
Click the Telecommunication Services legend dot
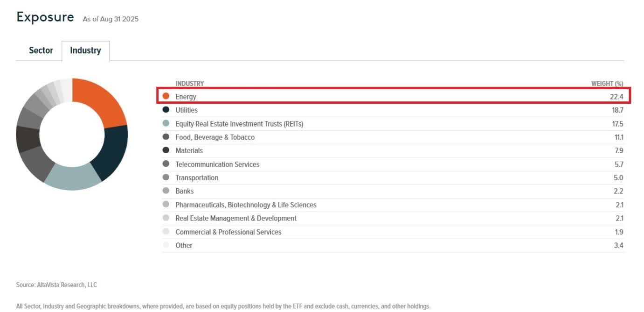point(166,164)
